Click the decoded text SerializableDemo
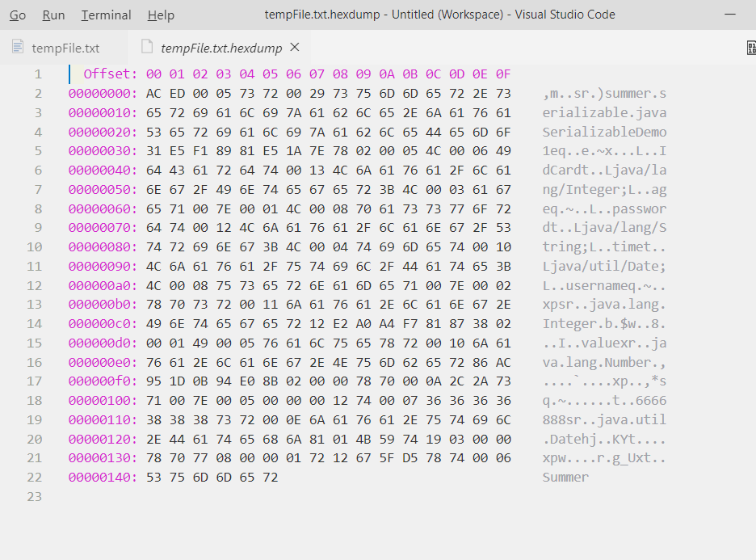This screenshot has width=756, height=560. [x=604, y=132]
